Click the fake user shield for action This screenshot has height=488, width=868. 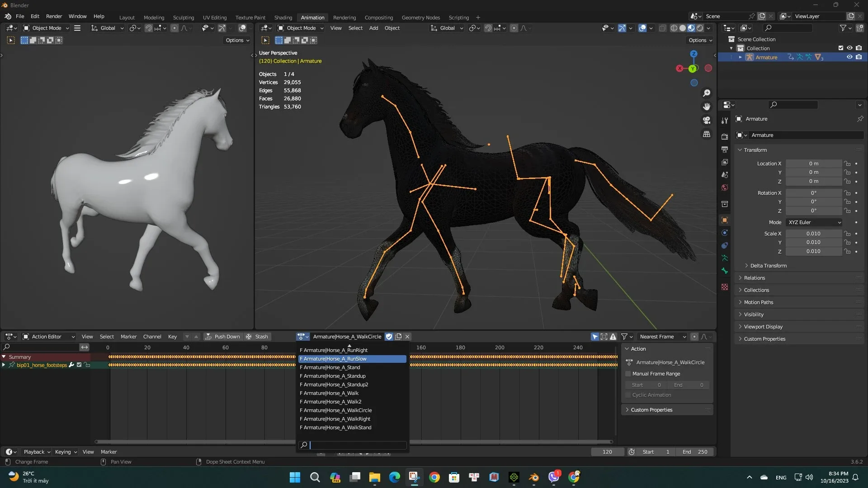click(389, 337)
